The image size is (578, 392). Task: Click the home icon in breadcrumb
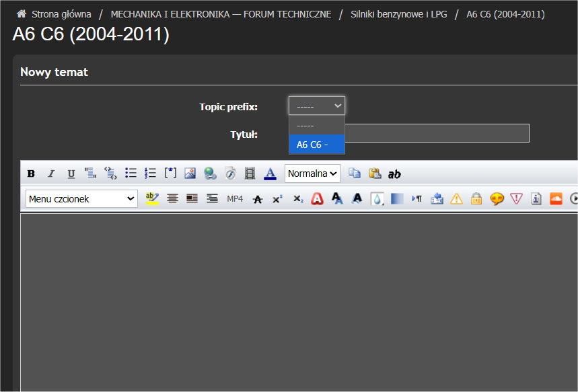click(x=22, y=14)
